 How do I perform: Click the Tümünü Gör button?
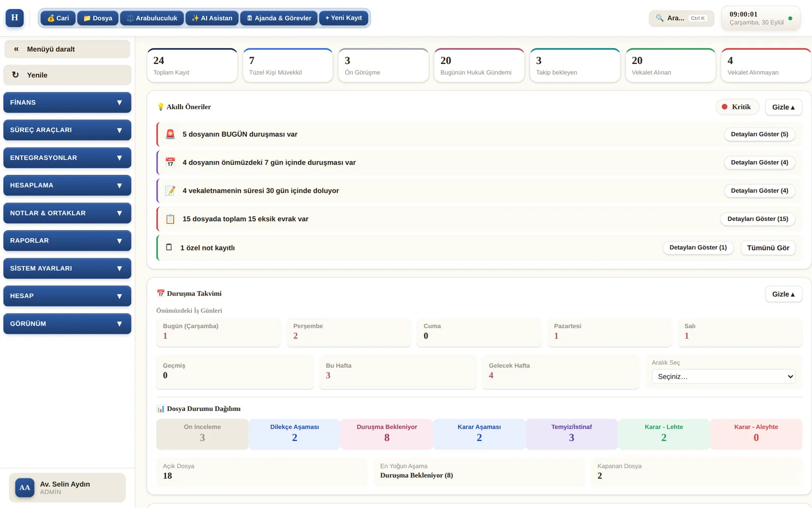768,248
